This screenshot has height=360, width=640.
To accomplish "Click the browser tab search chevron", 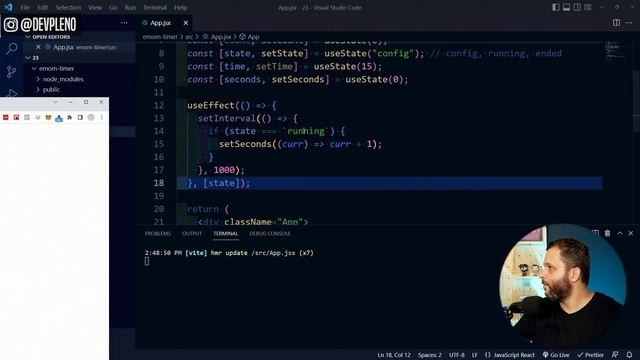I will click(55, 102).
